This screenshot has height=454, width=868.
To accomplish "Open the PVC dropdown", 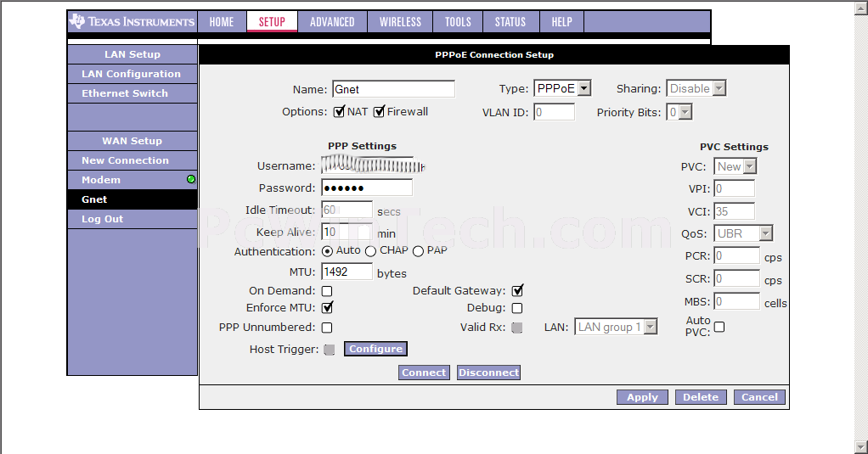I will point(736,166).
